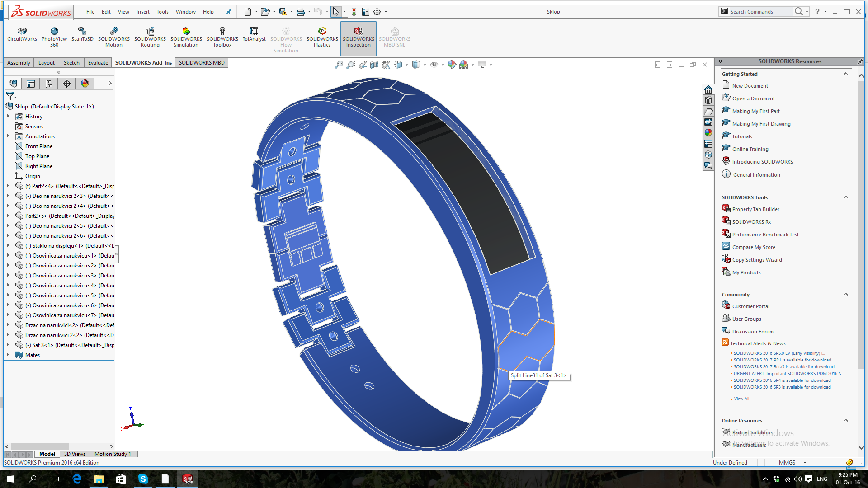Image resolution: width=868 pixels, height=488 pixels.
Task: Toggle SOLIDWORKS Motion add-in
Action: point(114,36)
